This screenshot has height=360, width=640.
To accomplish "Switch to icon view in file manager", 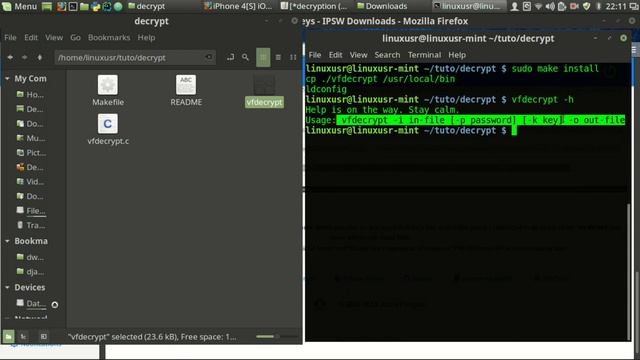I will (x=263, y=57).
